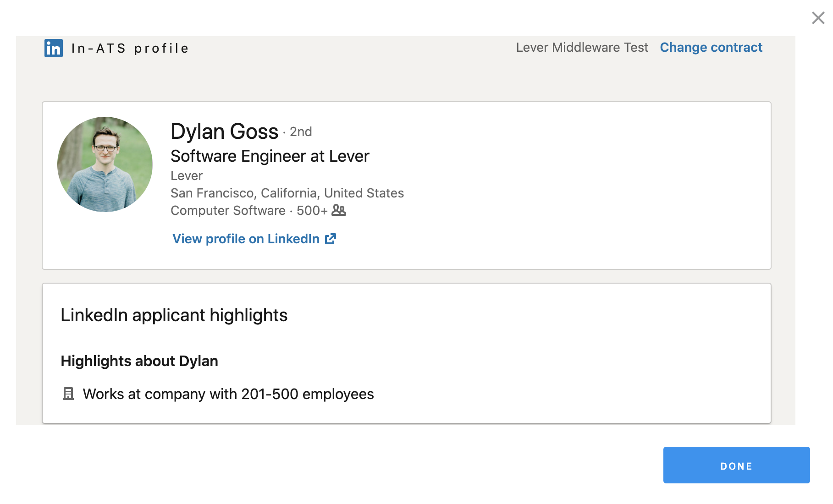The width and height of the screenshot is (833, 504).
Task: Click the LinkedIn logo icon
Action: [x=54, y=48]
